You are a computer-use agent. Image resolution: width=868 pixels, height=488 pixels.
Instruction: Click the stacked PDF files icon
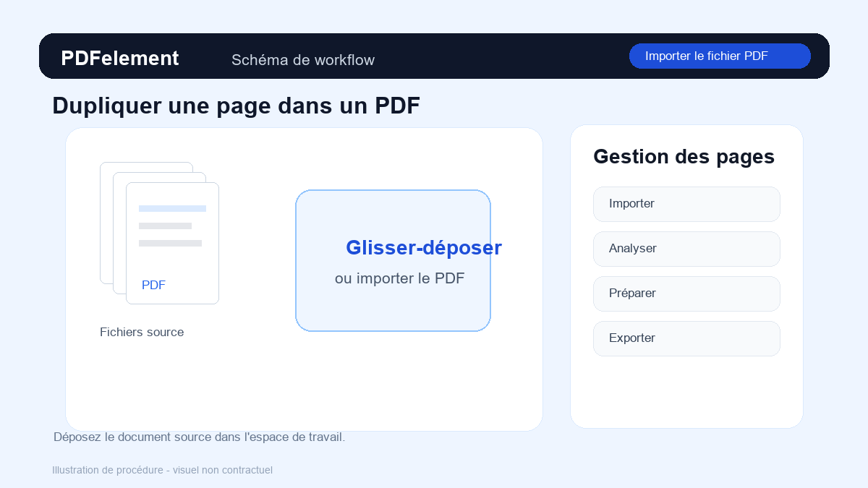point(159,233)
